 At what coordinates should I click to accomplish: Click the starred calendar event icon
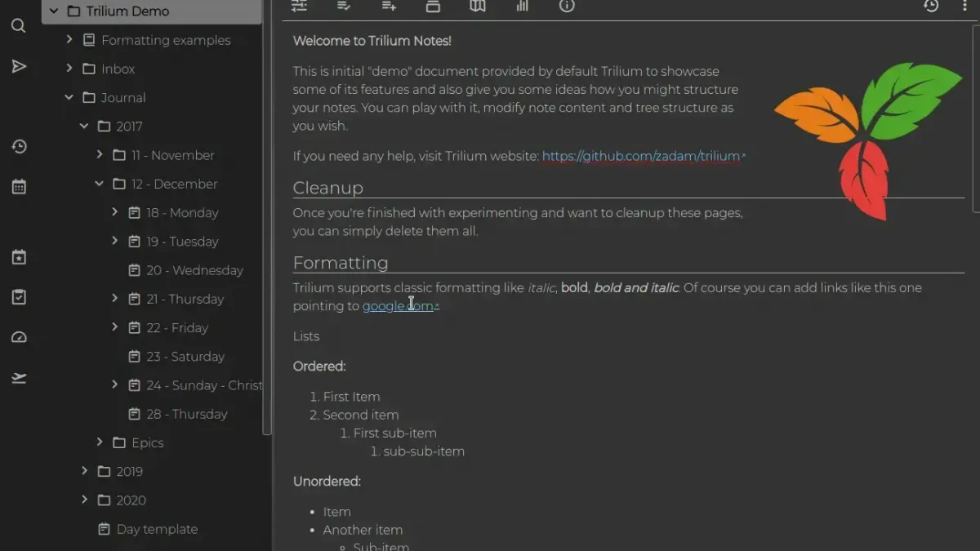pos(19,257)
